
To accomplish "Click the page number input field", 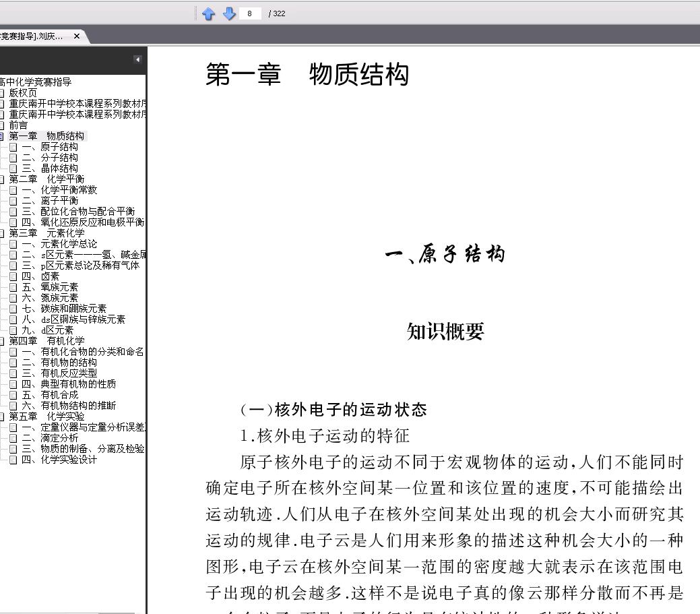I will (250, 14).
